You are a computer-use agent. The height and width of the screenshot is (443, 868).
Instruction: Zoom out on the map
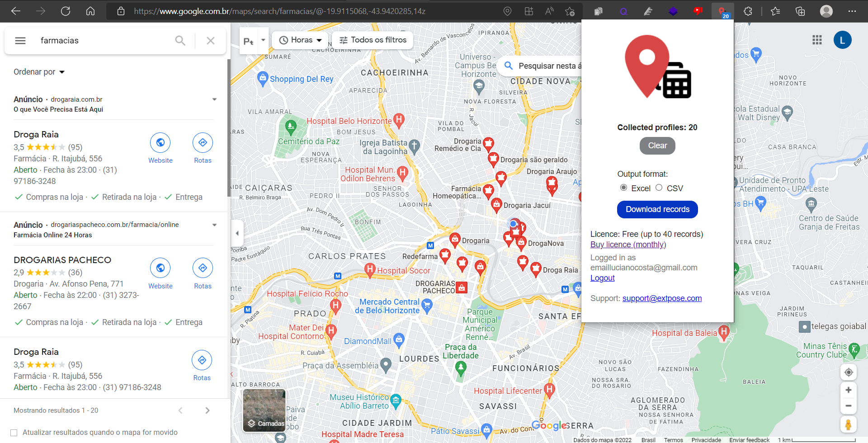tap(849, 406)
